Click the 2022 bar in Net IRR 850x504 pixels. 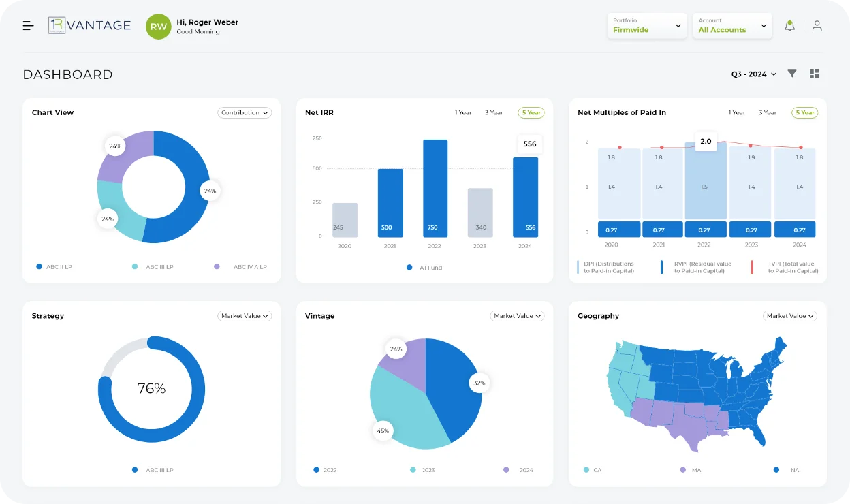click(x=435, y=188)
